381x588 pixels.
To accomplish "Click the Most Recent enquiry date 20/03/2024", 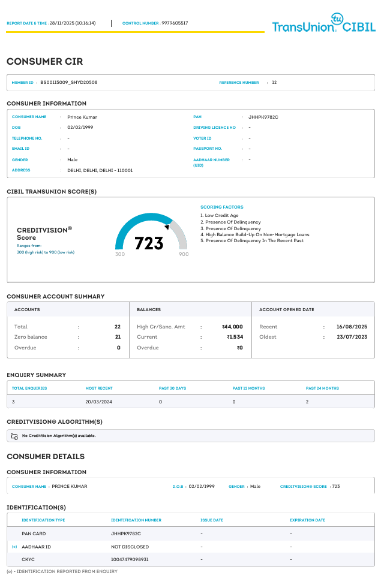I will pos(100,402).
